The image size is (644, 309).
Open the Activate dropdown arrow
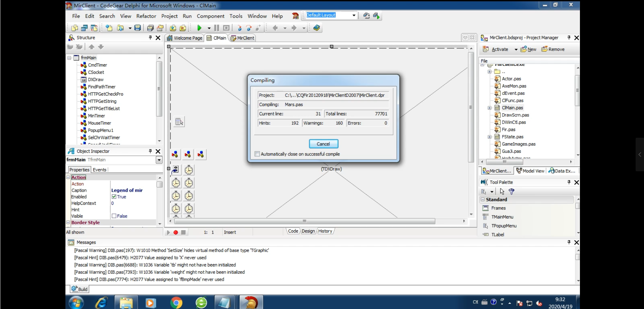point(516,49)
